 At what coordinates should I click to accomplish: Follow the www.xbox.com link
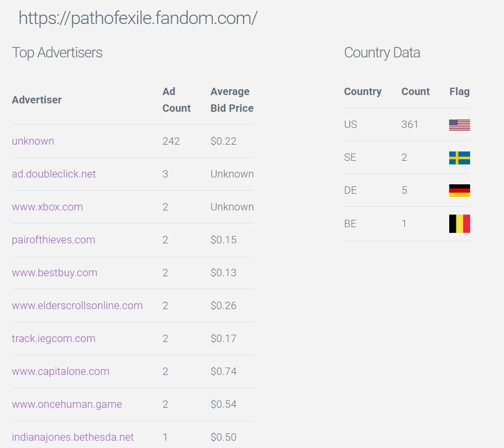(x=47, y=207)
